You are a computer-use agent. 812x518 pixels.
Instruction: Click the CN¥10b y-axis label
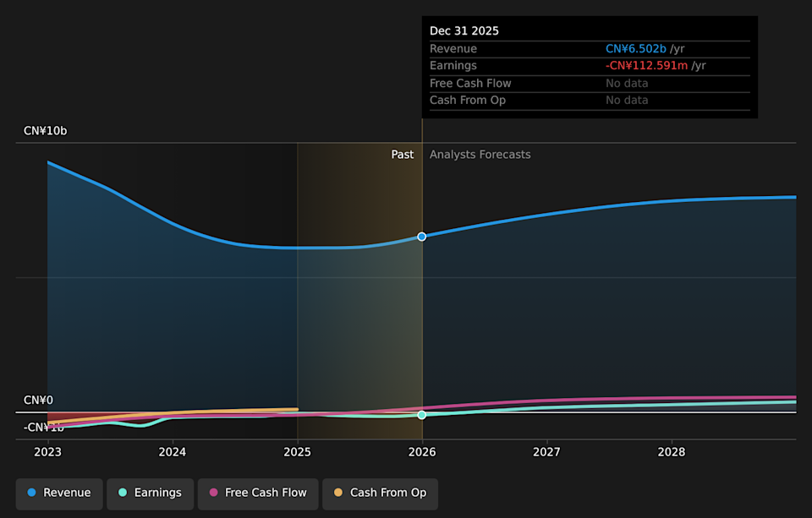tap(45, 131)
